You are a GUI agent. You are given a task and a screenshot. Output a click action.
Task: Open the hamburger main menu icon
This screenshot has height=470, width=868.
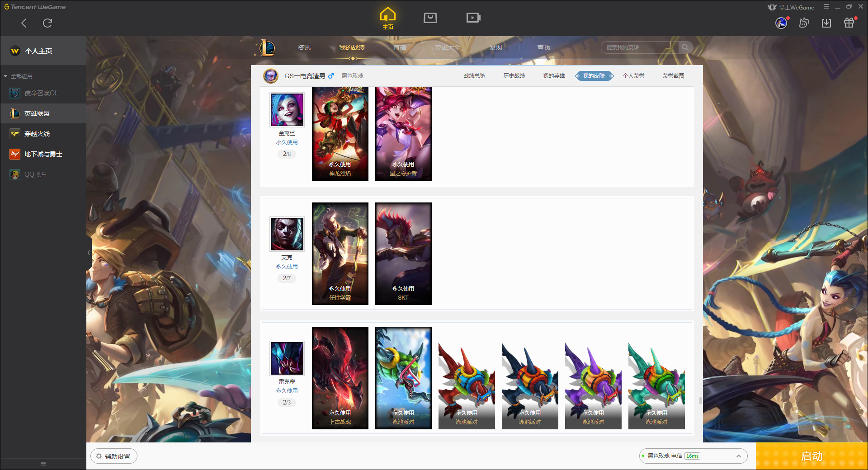826,7
